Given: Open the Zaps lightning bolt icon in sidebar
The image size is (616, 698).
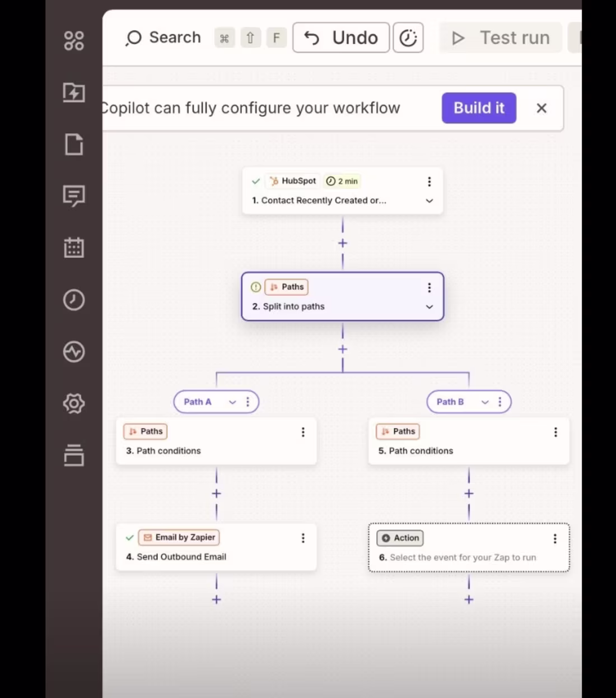Looking at the screenshot, I should [74, 92].
